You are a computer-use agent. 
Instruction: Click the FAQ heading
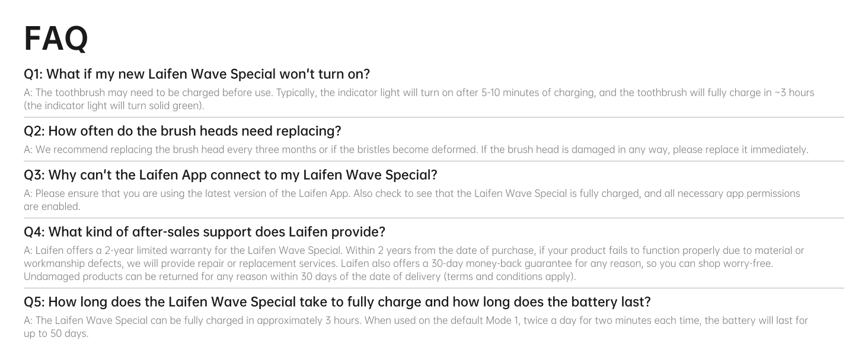pyautogui.click(x=56, y=39)
